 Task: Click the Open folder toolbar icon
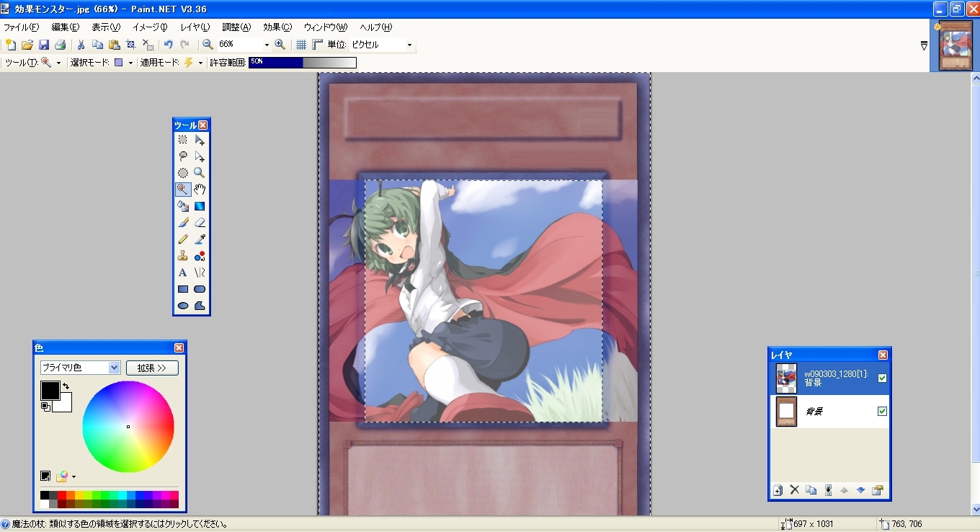tap(27, 45)
